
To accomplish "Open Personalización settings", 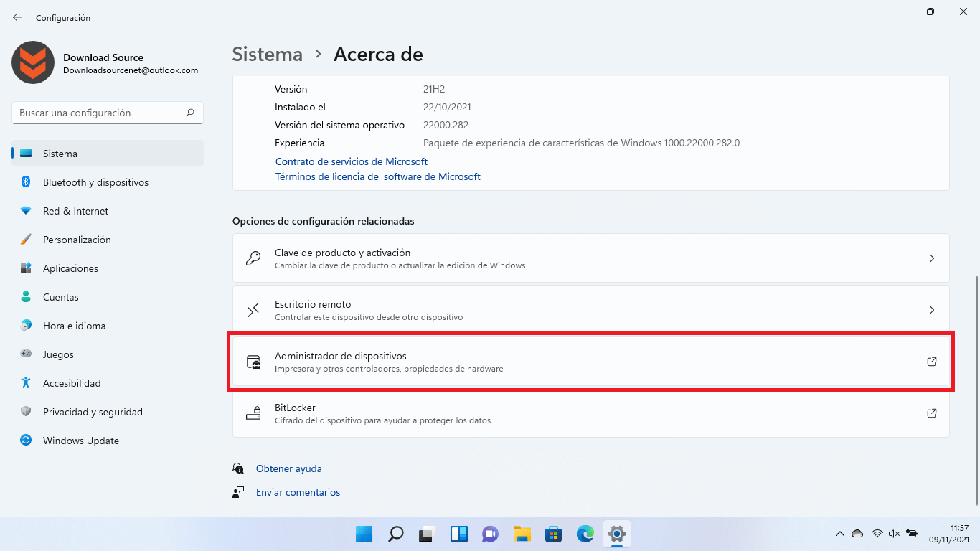I will point(108,240).
